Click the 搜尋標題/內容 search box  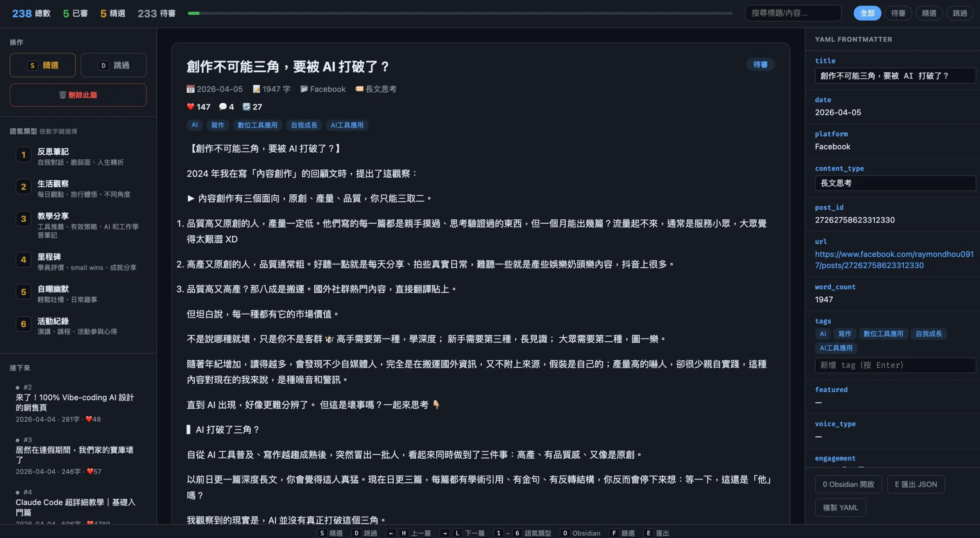pyautogui.click(x=792, y=13)
